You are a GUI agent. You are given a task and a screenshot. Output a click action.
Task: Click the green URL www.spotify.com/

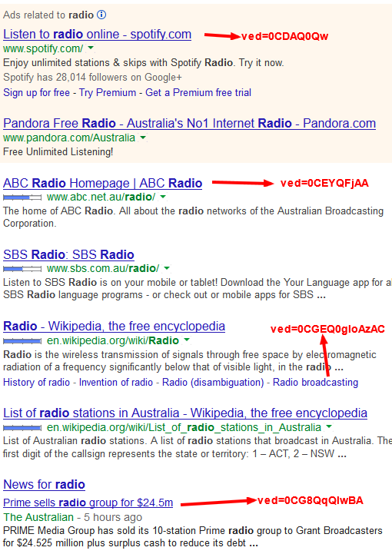point(44,48)
